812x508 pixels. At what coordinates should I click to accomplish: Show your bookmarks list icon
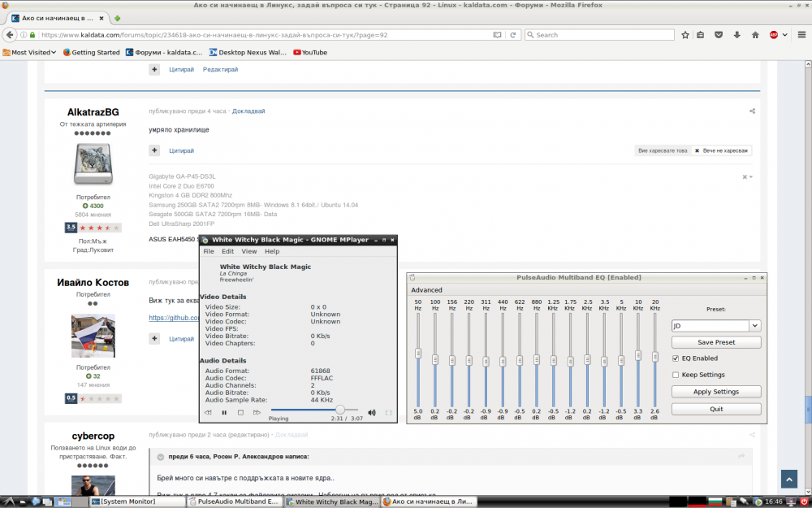pos(700,35)
